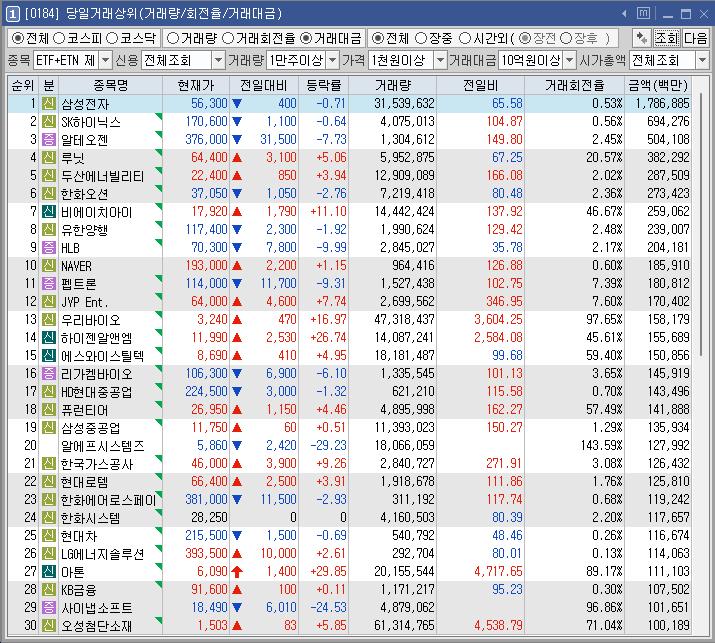Open the 가격 1천원이상 dropdown

pos(440,60)
